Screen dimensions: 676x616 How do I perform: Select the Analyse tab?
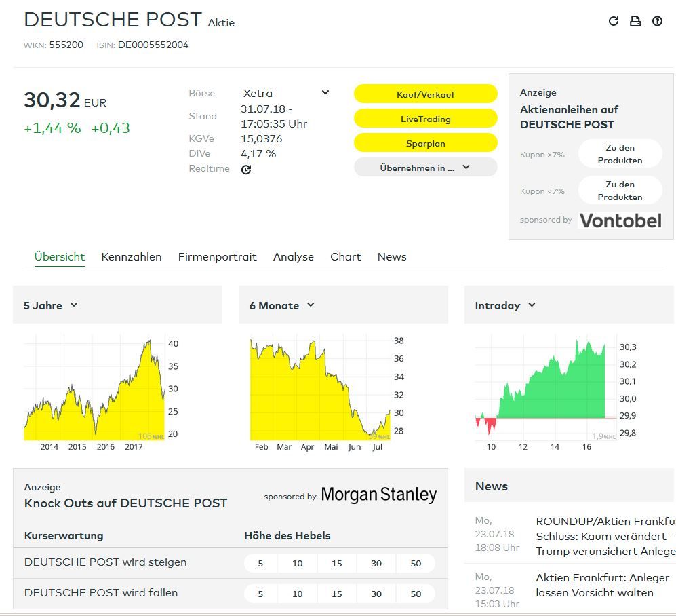293,256
